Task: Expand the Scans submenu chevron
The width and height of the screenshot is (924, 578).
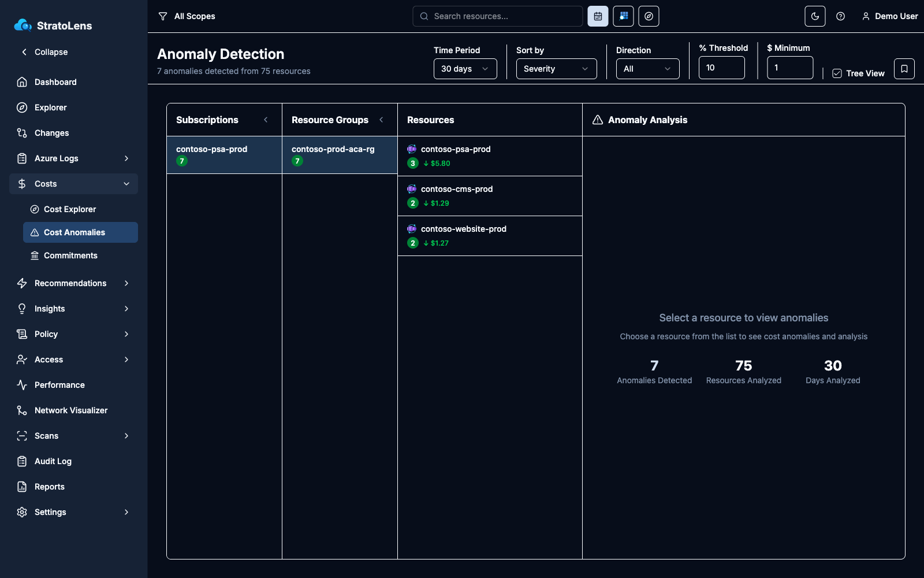Action: point(126,436)
